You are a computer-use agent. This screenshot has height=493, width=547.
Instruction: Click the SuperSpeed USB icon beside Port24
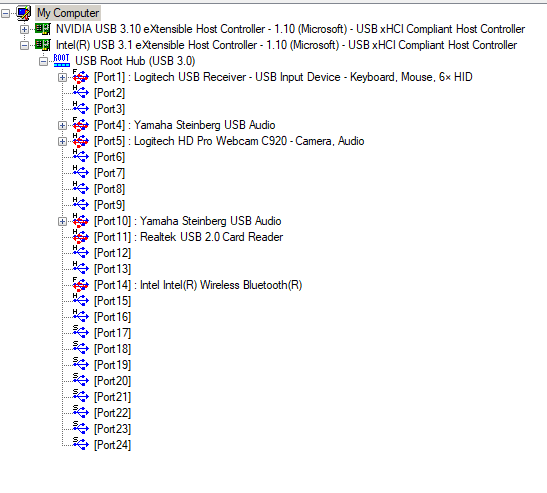click(x=81, y=444)
